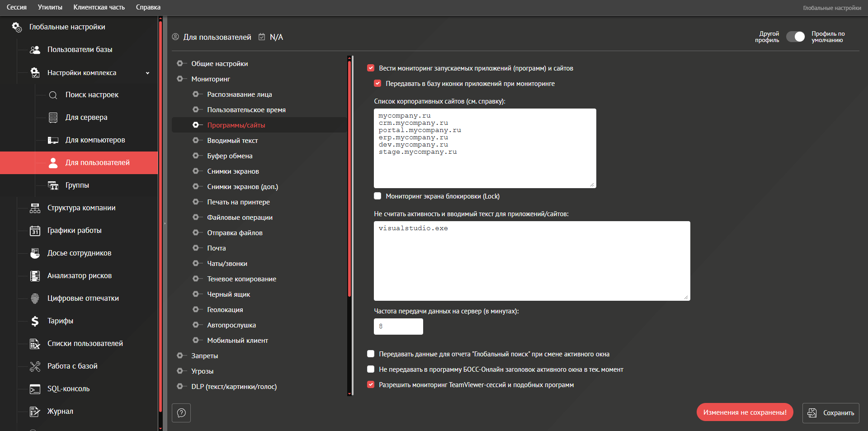Click the Графики работы calendar icon
Image resolution: width=868 pixels, height=431 pixels.
point(35,231)
